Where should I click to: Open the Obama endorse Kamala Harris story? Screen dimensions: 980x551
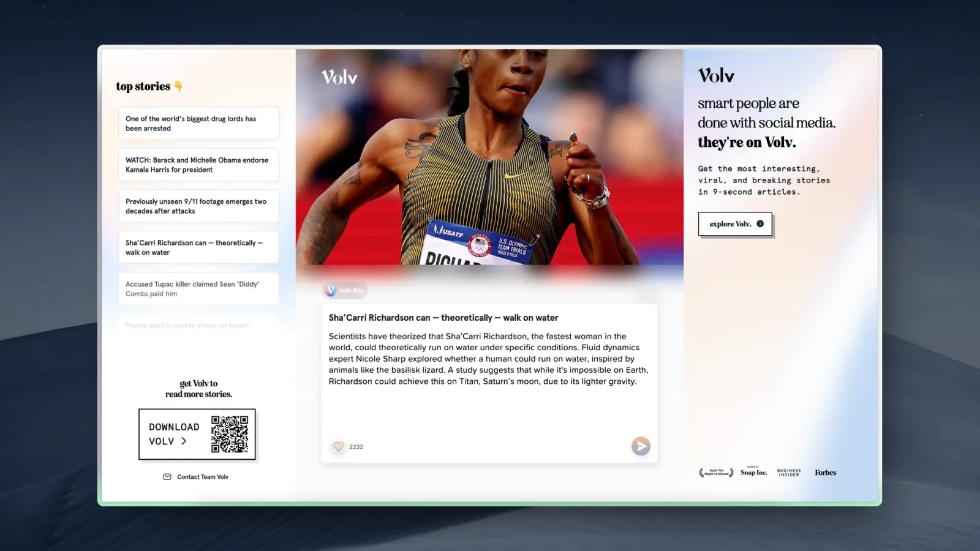[198, 165]
